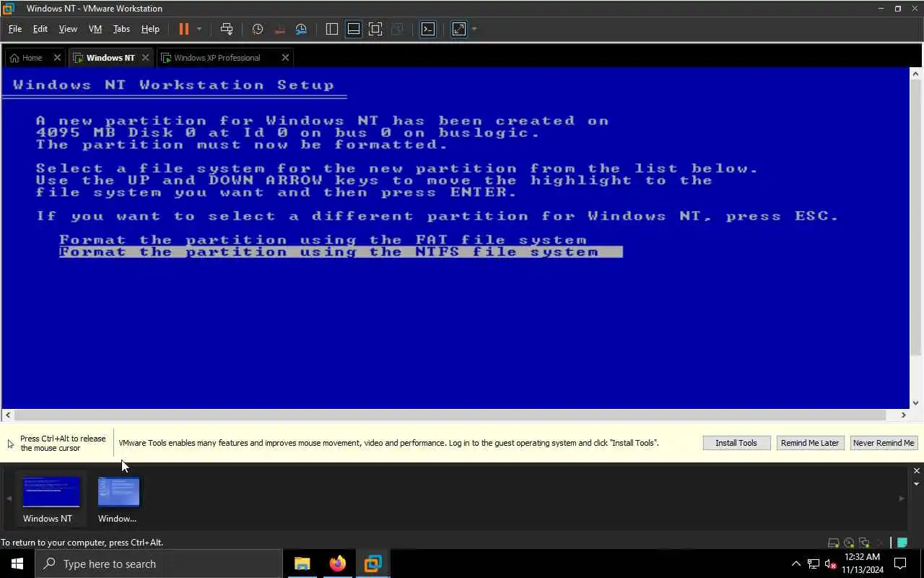Open the Tabs menu
The height and width of the screenshot is (578, 924).
(121, 29)
